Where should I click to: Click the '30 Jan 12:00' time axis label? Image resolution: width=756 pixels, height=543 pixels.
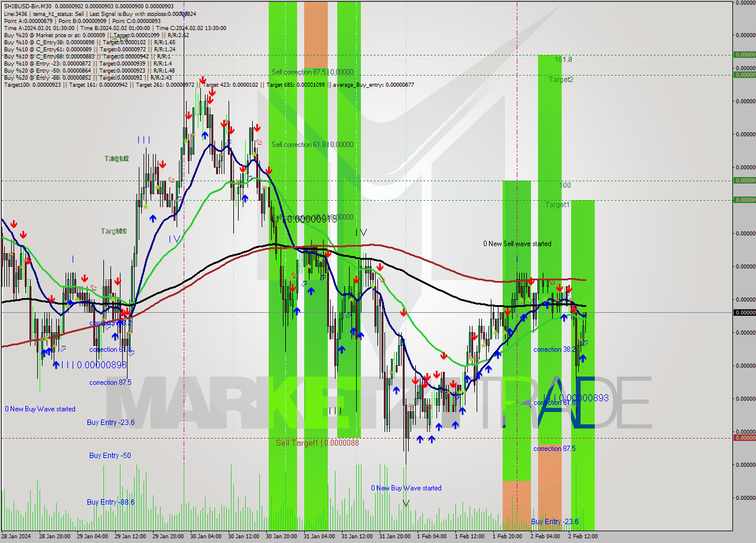pyautogui.click(x=244, y=537)
